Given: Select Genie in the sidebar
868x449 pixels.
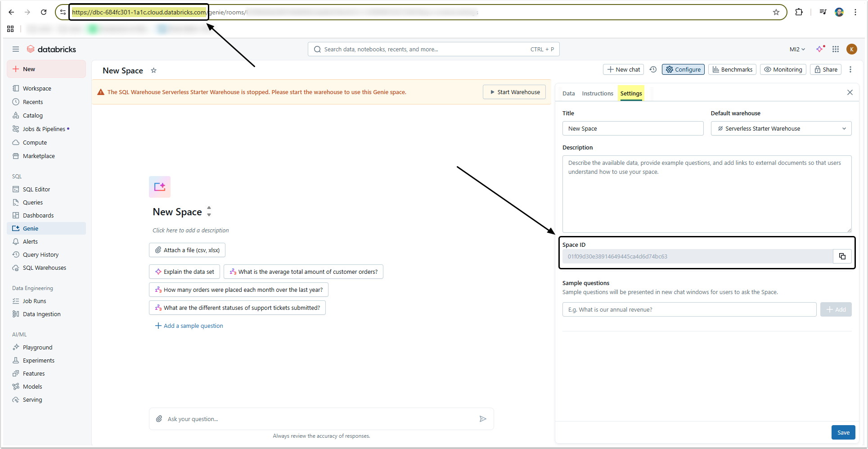Looking at the screenshot, I should (x=46, y=228).
